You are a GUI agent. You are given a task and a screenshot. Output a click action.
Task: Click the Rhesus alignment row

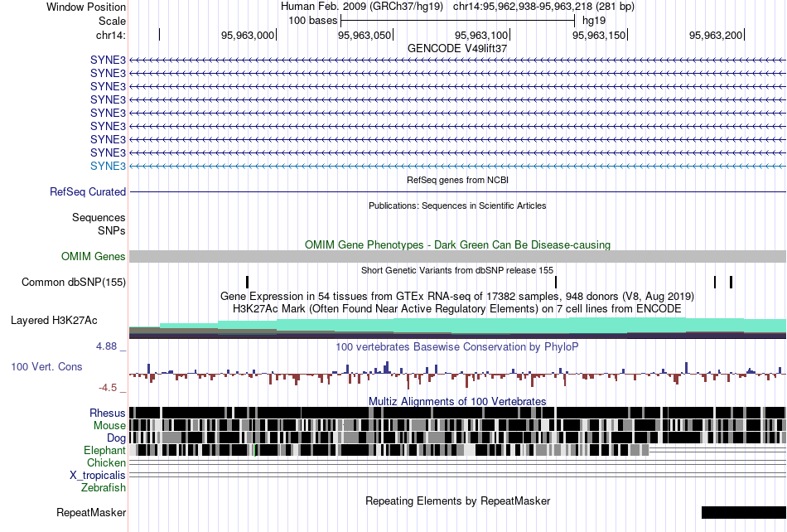[457, 413]
